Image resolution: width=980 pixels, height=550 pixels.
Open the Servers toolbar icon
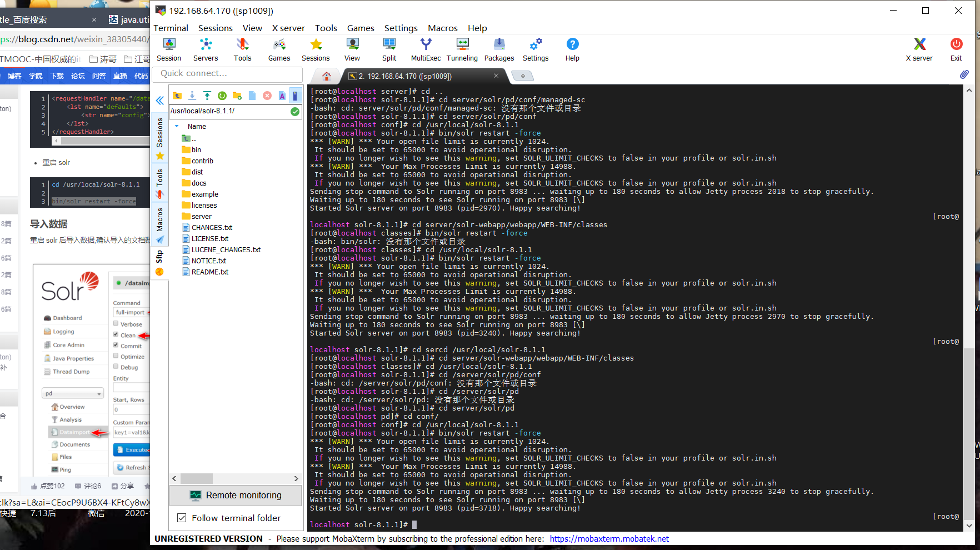pyautogui.click(x=206, y=49)
